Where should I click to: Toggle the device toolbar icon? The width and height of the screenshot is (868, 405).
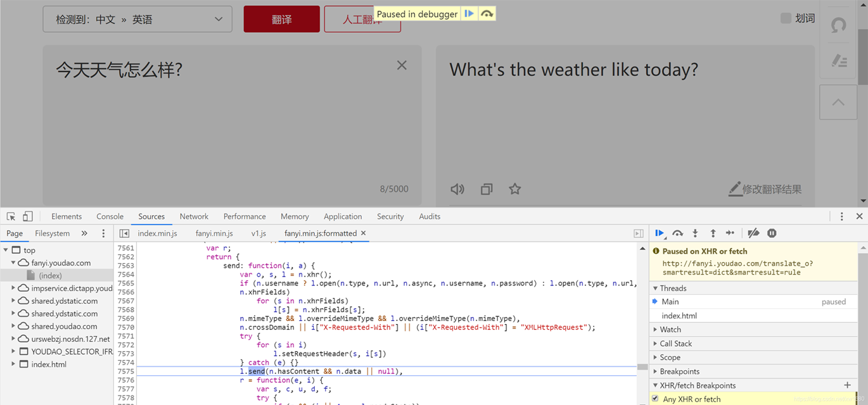[x=27, y=216]
